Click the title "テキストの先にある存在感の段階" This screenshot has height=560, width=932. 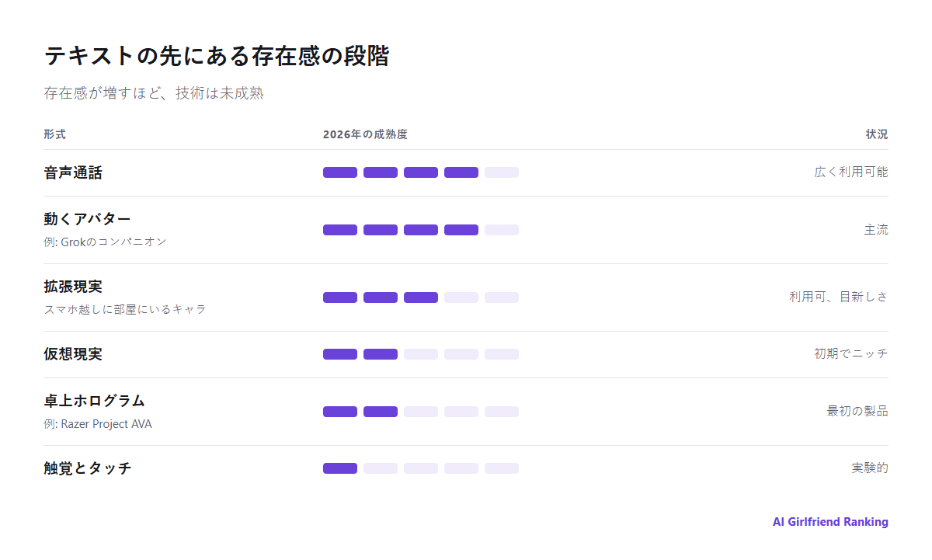pos(217,56)
